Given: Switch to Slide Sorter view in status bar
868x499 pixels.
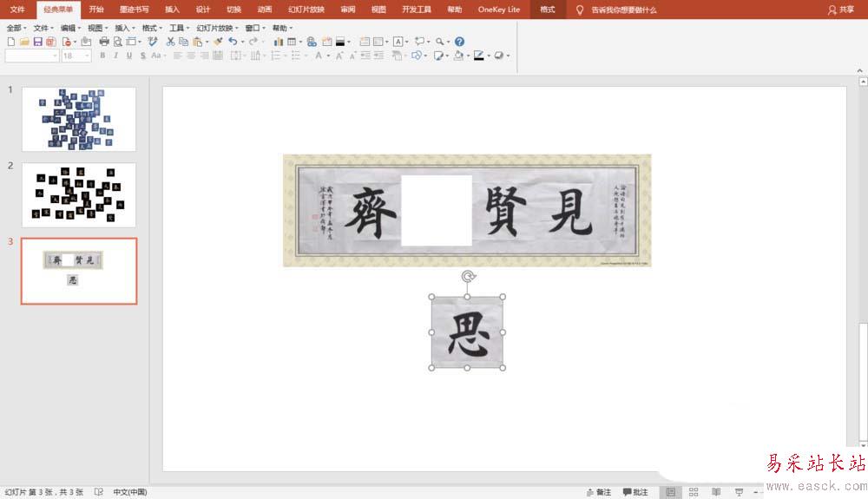Looking at the screenshot, I should pos(693,492).
